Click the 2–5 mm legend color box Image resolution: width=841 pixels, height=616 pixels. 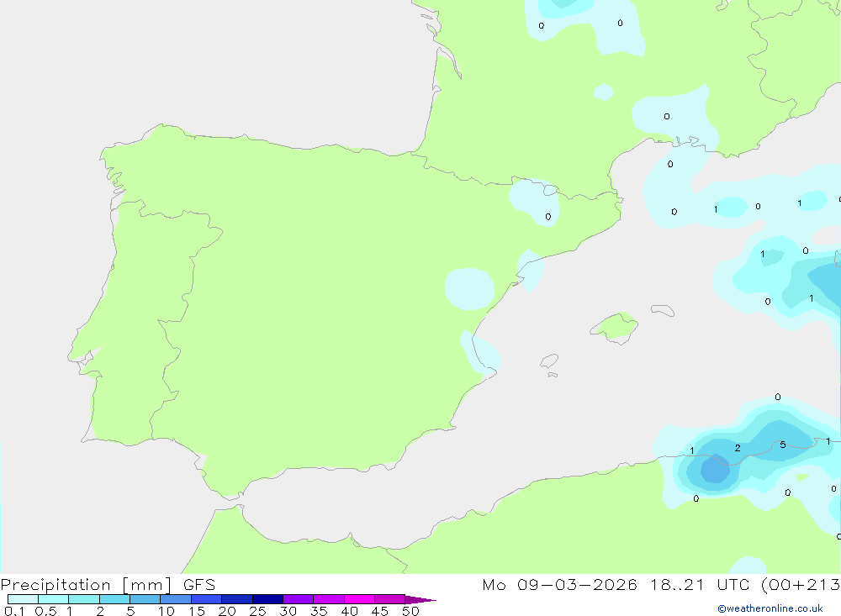click(x=114, y=599)
